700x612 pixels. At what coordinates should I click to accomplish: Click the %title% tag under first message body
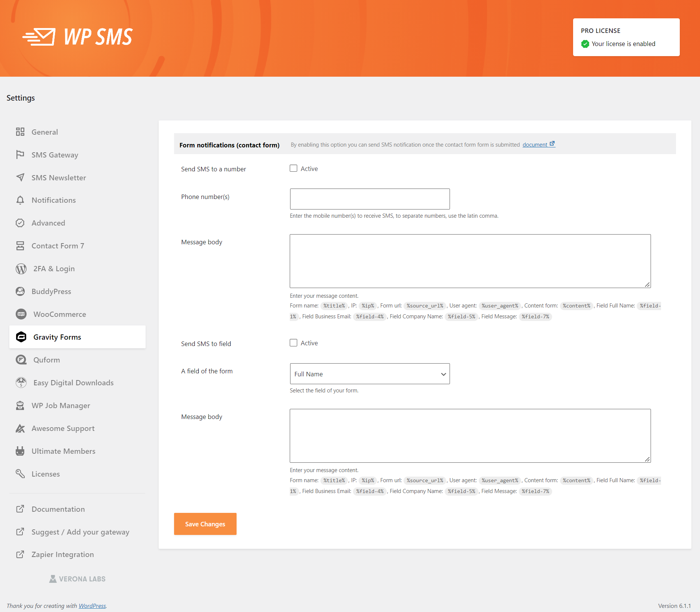pyautogui.click(x=334, y=306)
